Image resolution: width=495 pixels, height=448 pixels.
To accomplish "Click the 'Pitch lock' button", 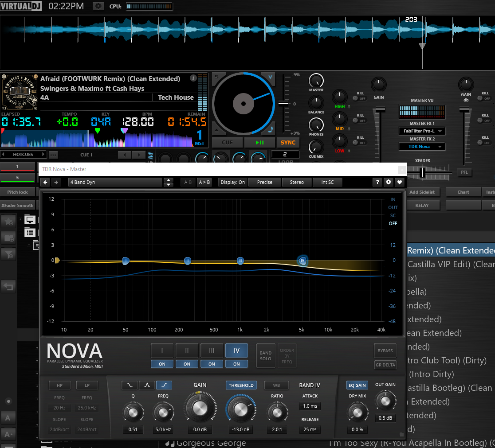I will coord(18,192).
